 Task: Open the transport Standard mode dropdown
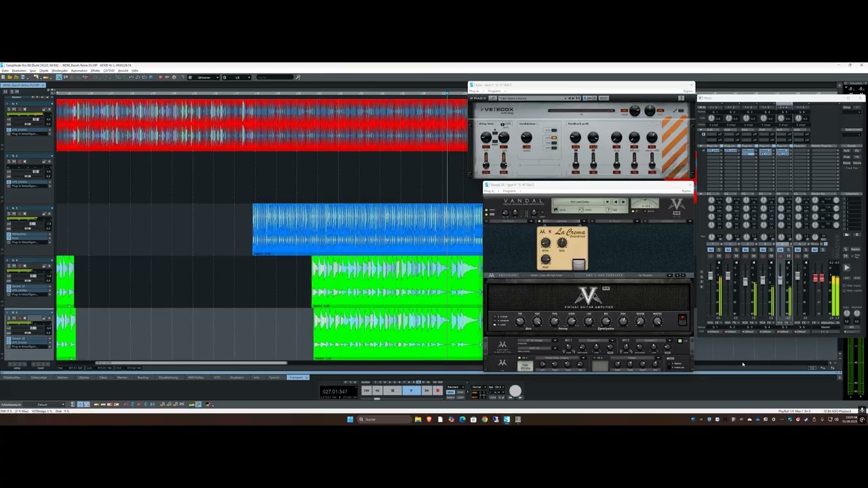click(x=456, y=387)
